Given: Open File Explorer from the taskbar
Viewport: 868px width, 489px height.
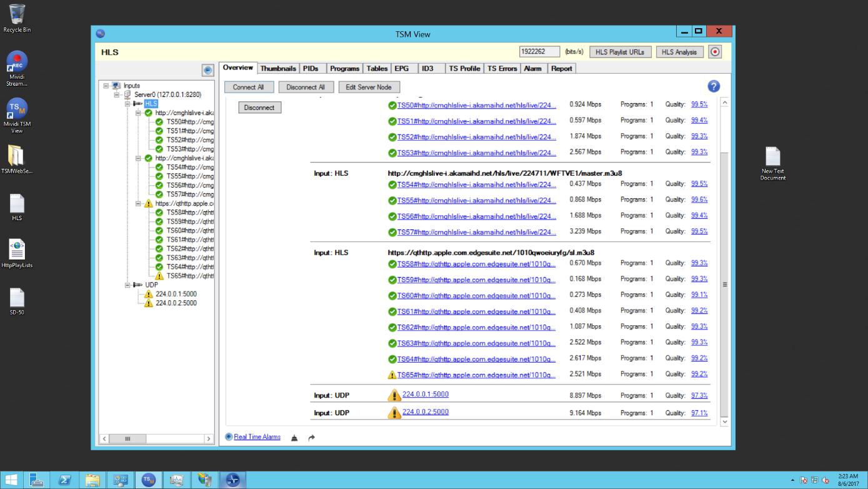Looking at the screenshot, I should click(92, 480).
